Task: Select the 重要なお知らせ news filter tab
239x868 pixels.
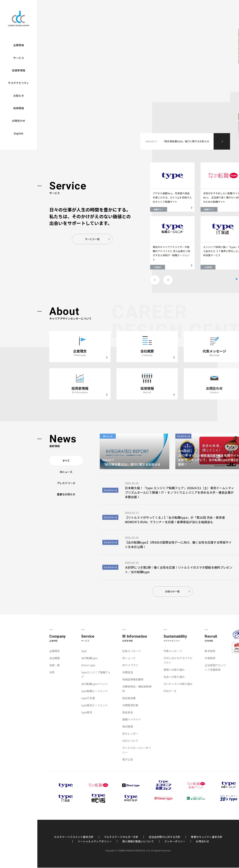Action: point(66,494)
